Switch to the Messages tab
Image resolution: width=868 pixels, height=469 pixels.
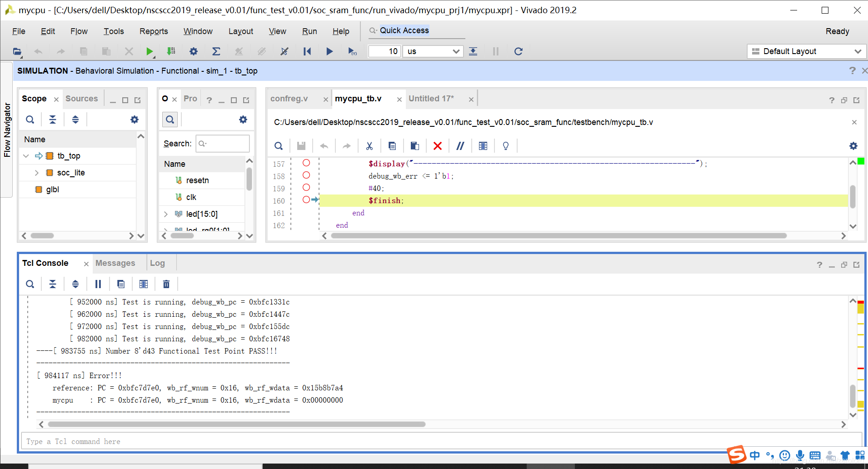(x=115, y=263)
